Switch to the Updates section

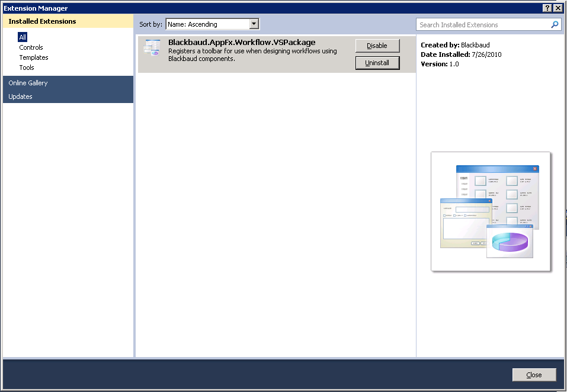pos(68,97)
